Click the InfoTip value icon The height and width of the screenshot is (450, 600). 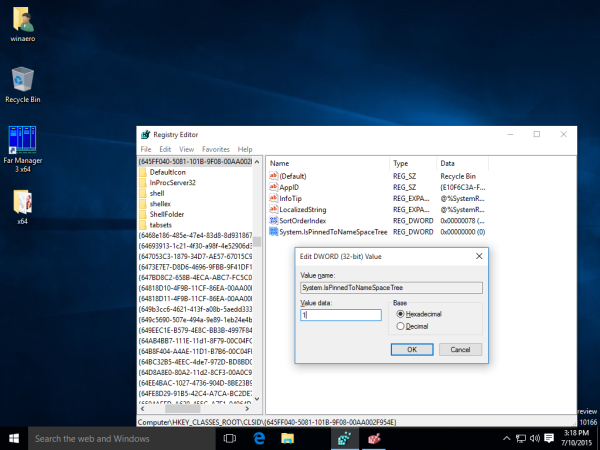click(x=273, y=198)
